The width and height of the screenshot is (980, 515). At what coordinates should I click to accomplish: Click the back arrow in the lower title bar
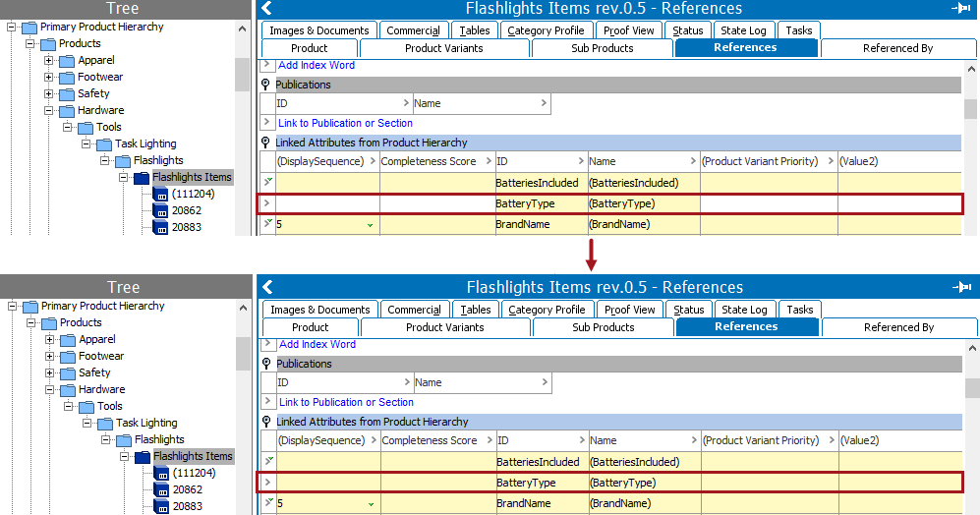click(266, 287)
